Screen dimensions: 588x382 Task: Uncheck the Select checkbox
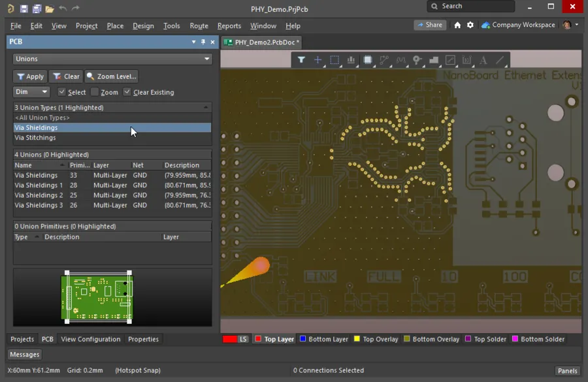pos(62,92)
